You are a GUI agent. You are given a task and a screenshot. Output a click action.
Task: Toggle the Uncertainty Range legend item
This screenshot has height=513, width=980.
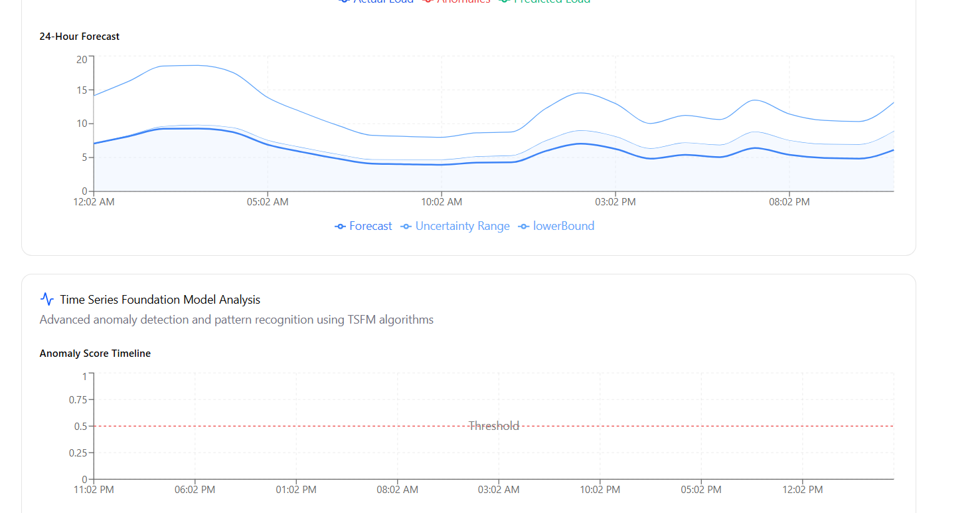coord(455,226)
